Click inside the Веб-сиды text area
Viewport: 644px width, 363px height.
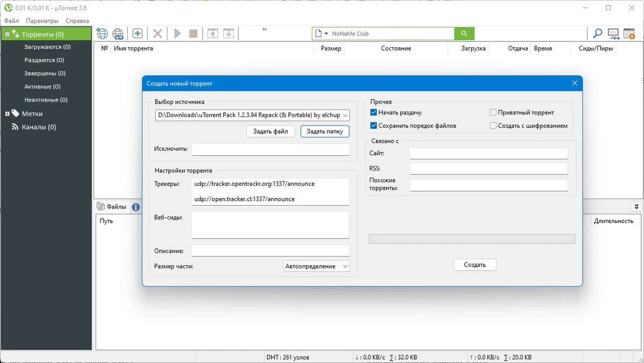pyautogui.click(x=270, y=225)
